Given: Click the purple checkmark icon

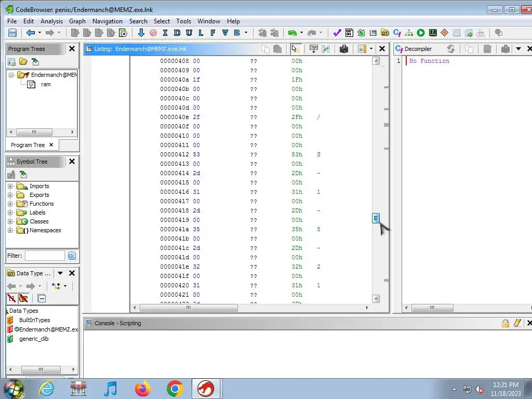Looking at the screenshot, I should 337,33.
